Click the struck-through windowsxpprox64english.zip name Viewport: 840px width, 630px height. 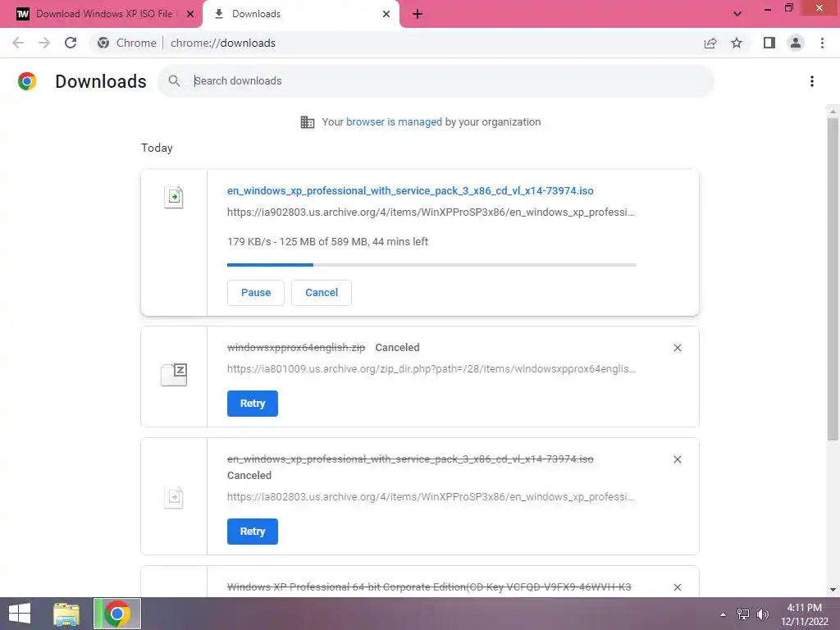[296, 348]
